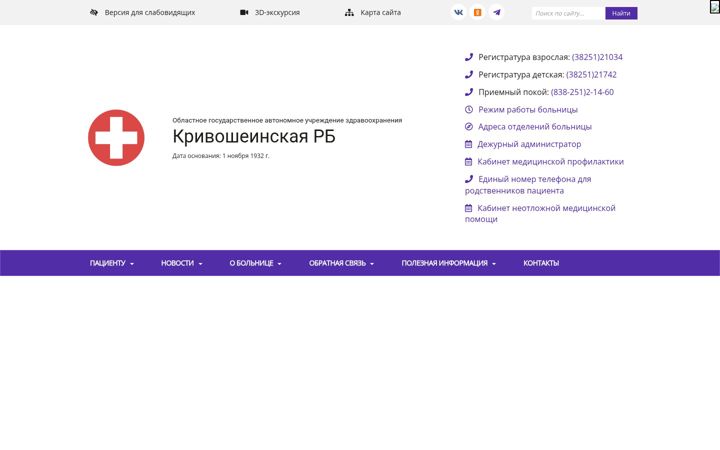This screenshot has height=450, width=720.
Task: Open Кабинет неотложной медицинской помощи link
Action: tap(540, 214)
